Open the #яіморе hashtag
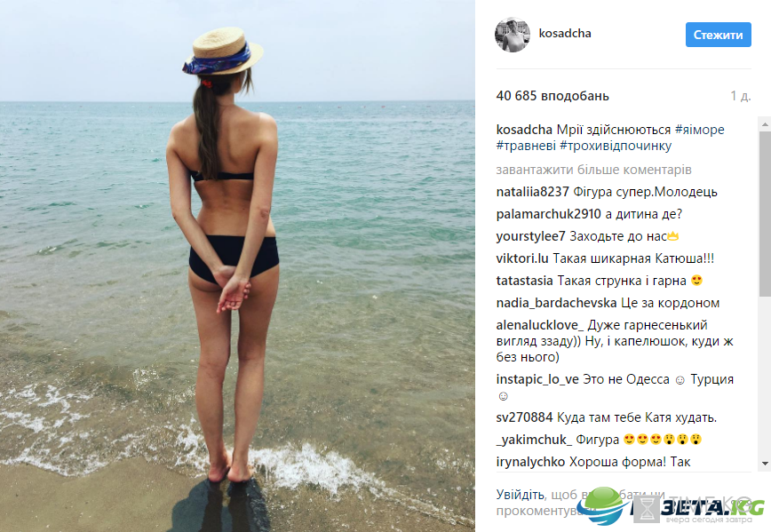This screenshot has width=771, height=532. pyautogui.click(x=699, y=130)
